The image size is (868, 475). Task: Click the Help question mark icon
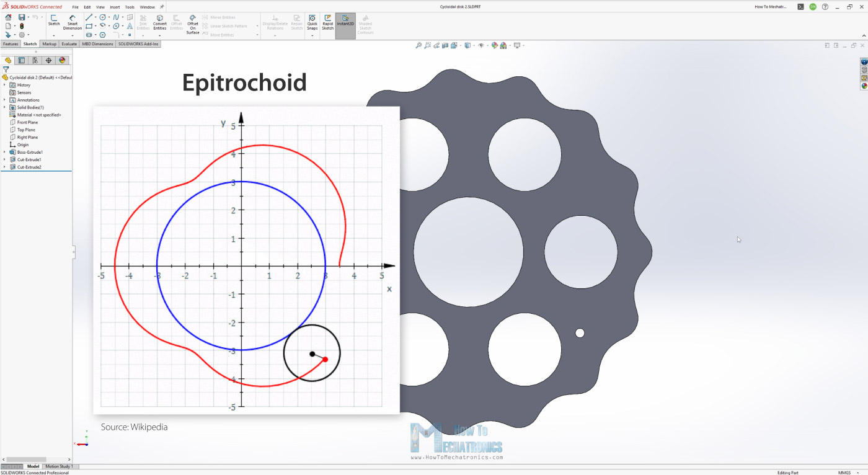click(x=825, y=7)
